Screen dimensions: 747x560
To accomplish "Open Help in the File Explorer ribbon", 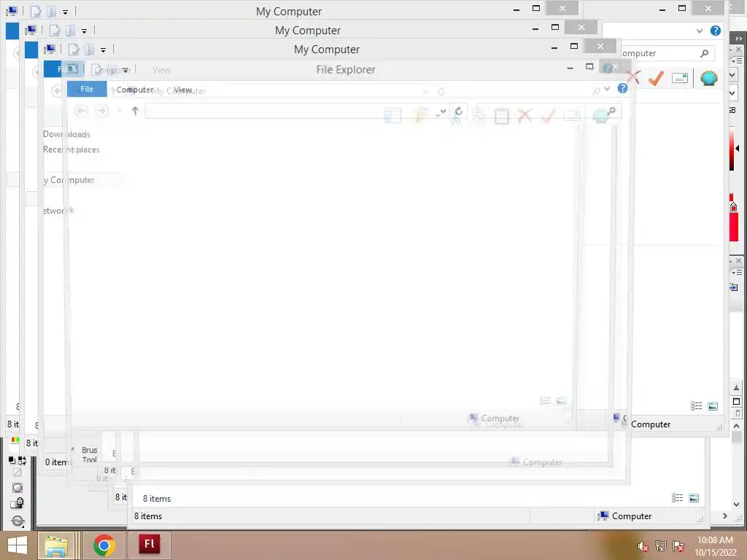I will [622, 88].
